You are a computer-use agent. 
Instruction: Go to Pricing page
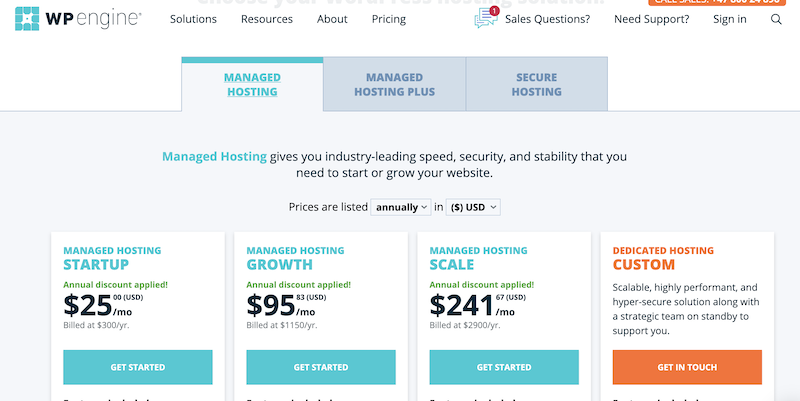[x=389, y=19]
